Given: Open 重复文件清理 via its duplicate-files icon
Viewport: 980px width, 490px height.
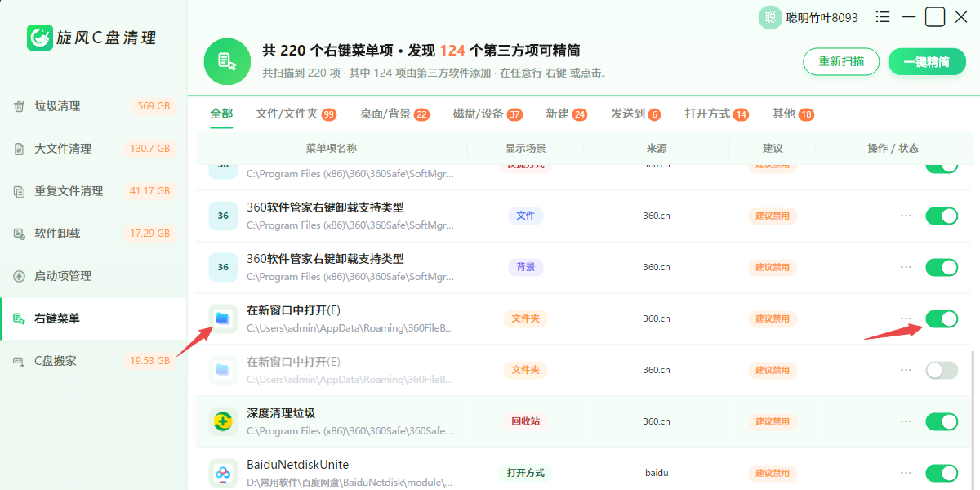Looking at the screenshot, I should (x=19, y=191).
